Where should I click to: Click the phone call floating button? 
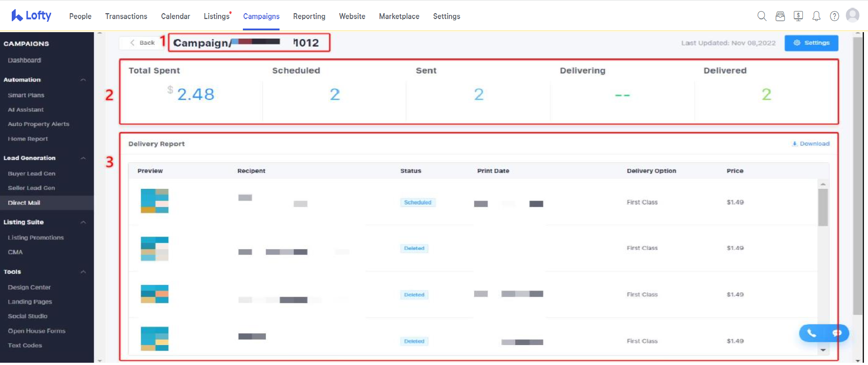811,333
